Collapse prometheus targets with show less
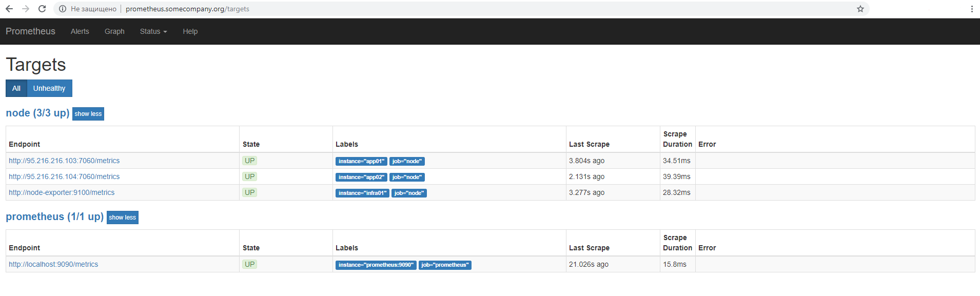This screenshot has width=980, height=296. 123,218
